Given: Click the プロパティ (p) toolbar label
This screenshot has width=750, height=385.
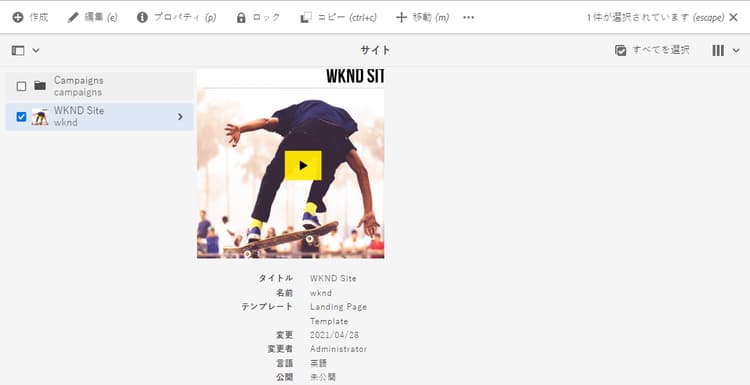Looking at the screenshot, I should coord(185,18).
